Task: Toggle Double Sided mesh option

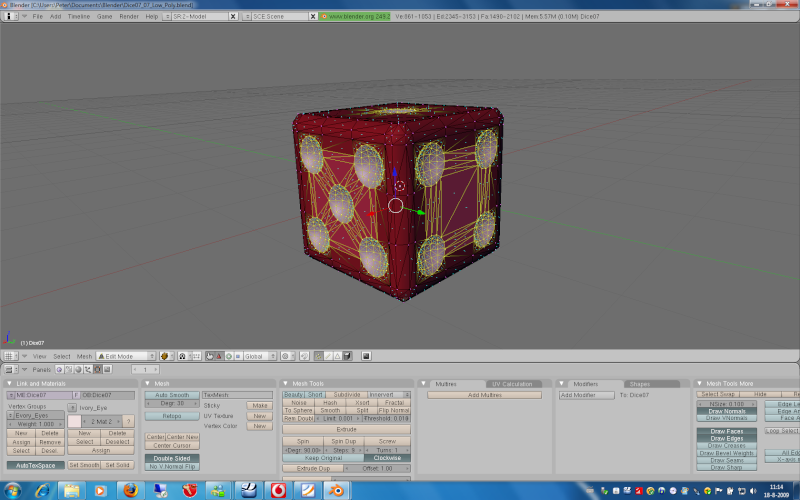Action: click(x=172, y=459)
